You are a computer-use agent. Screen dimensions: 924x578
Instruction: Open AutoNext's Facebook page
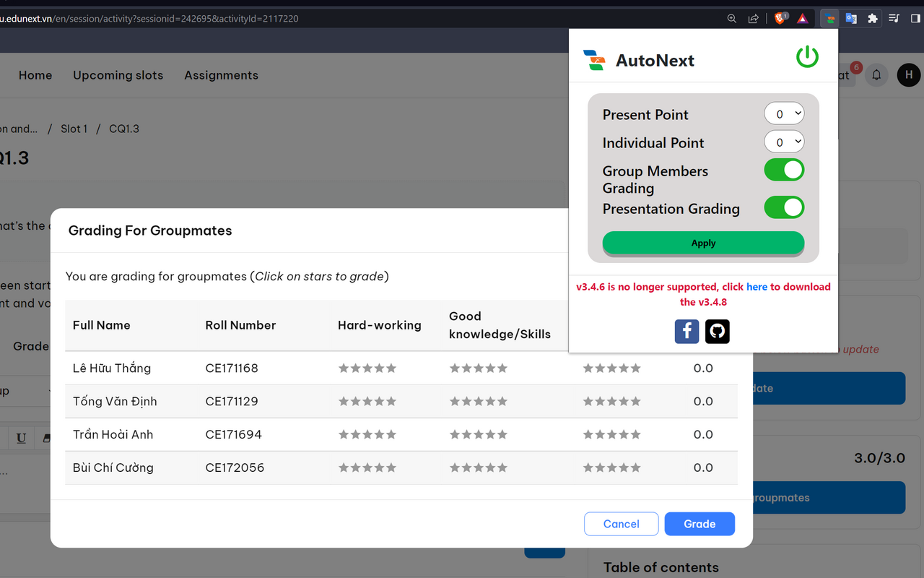[x=687, y=331]
